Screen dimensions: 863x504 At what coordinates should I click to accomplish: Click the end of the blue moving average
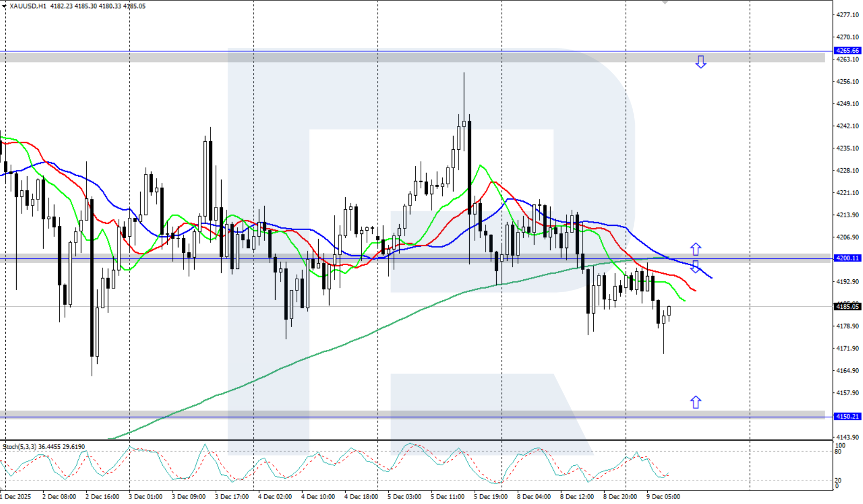pyautogui.click(x=711, y=278)
